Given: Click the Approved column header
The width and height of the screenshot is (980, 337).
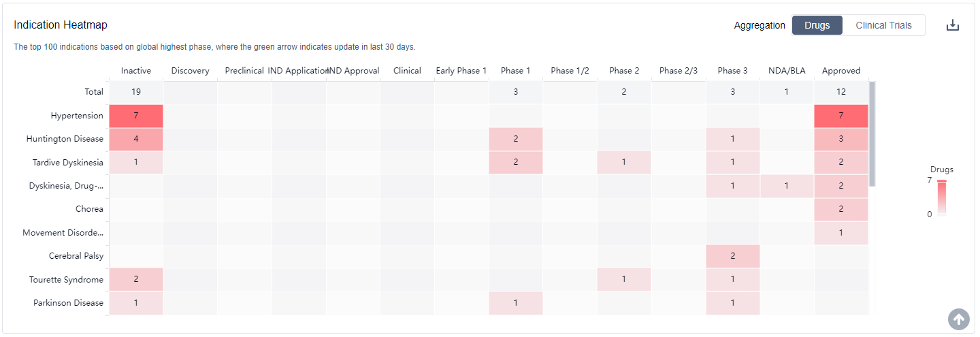Looking at the screenshot, I should tap(841, 71).
